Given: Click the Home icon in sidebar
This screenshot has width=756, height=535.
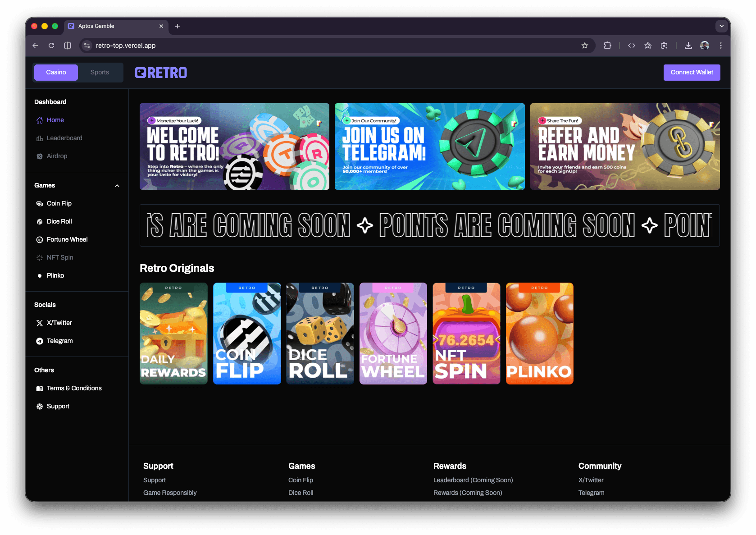Looking at the screenshot, I should click(x=40, y=120).
